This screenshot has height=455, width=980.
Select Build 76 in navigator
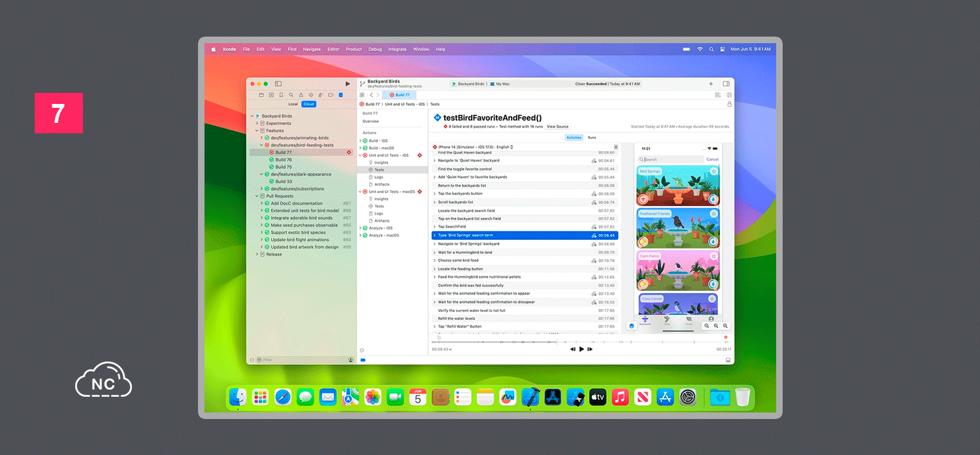click(284, 160)
